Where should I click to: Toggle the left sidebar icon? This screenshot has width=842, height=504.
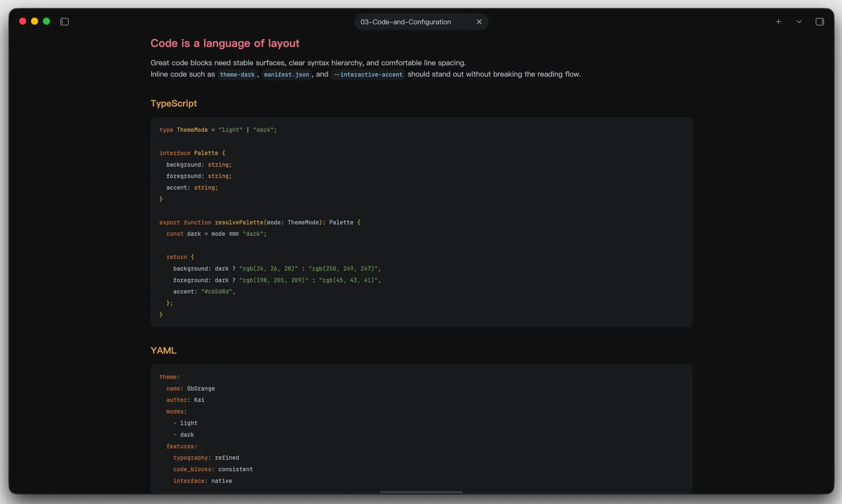click(65, 22)
